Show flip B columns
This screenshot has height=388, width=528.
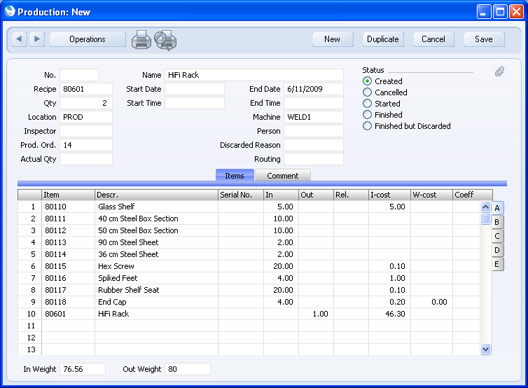497,222
